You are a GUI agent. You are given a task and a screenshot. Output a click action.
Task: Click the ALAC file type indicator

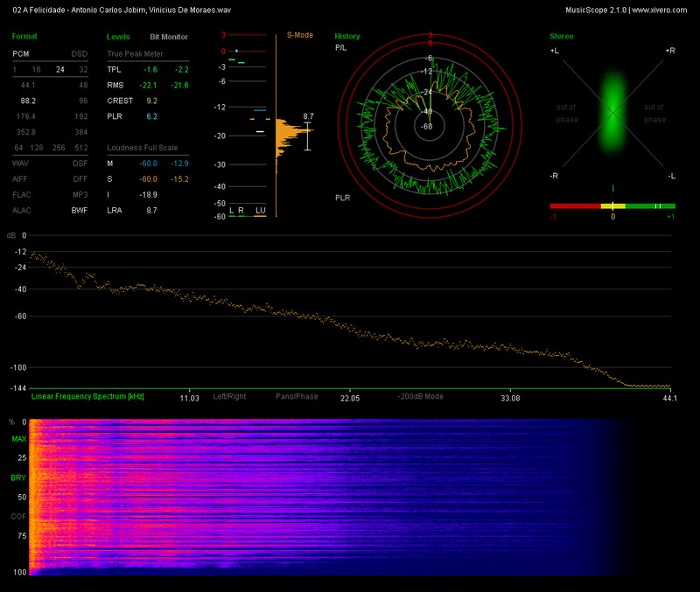tap(22, 211)
